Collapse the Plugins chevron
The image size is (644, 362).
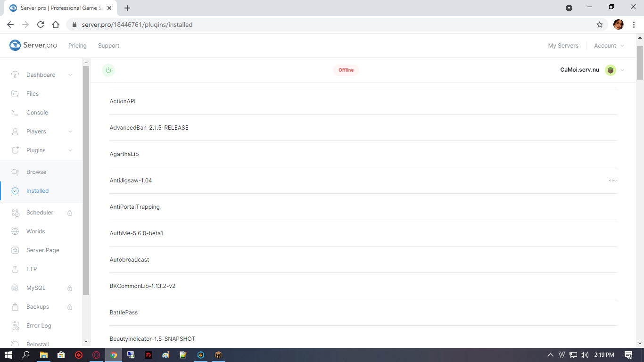point(70,150)
